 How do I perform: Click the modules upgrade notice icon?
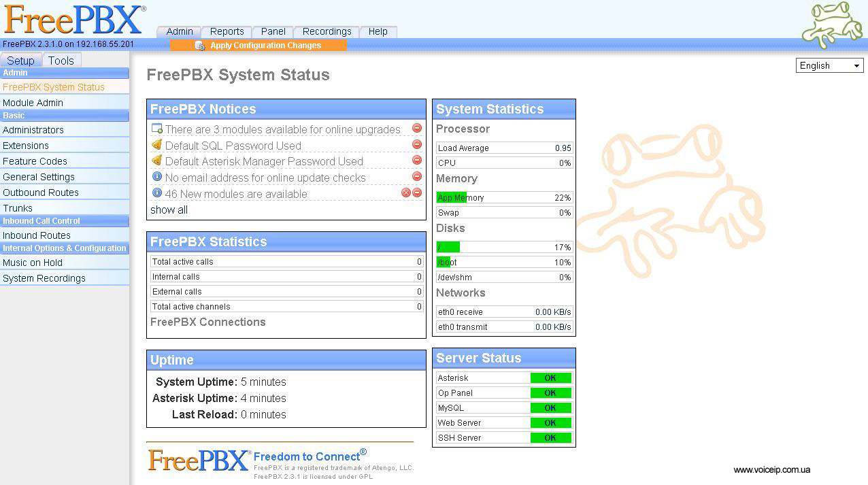157,129
